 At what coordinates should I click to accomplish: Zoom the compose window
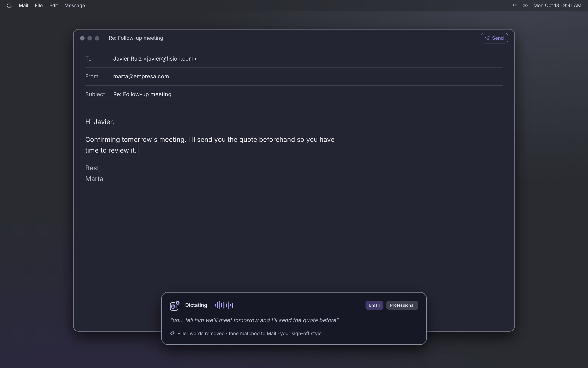[97, 38]
